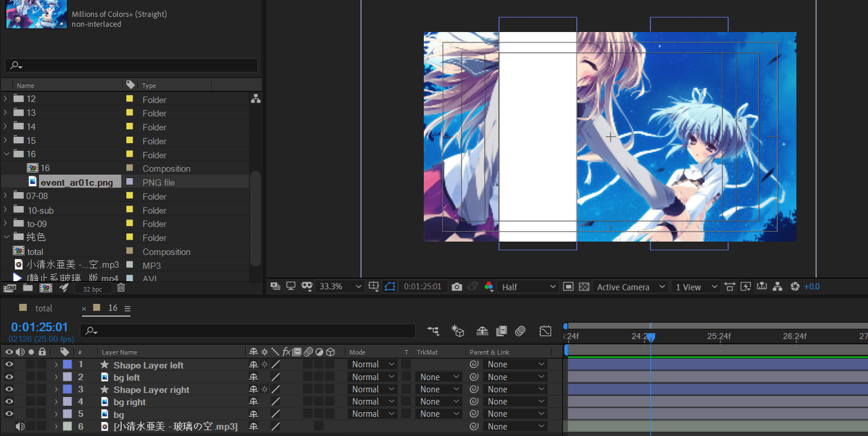Create a new folder in Project panel
Image resolution: width=868 pixels, height=436 pixels.
pos(28,288)
